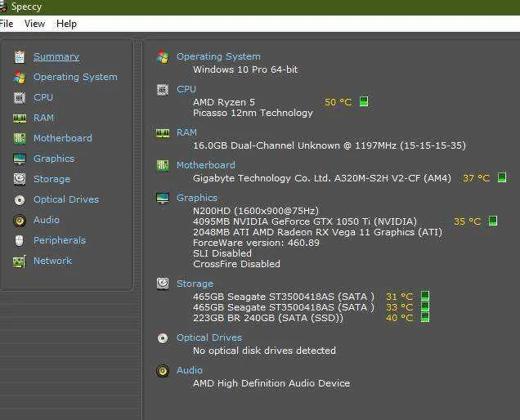Click the Storage sidebar drive icon
520x420 pixels.
(x=20, y=179)
